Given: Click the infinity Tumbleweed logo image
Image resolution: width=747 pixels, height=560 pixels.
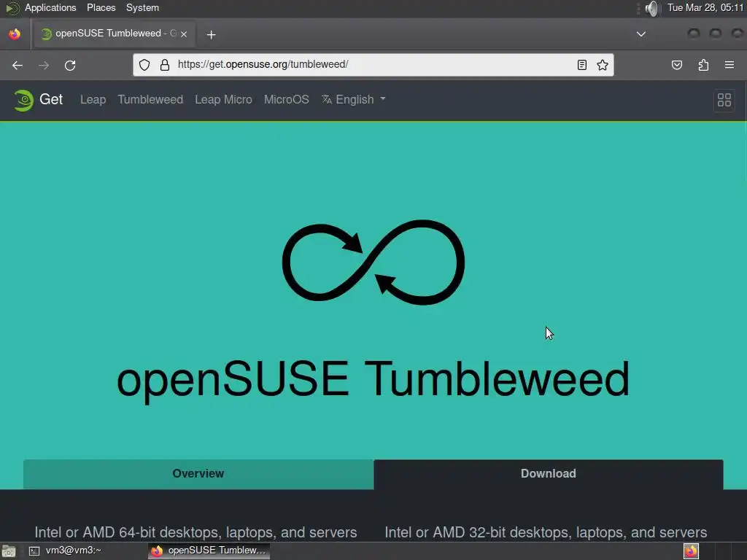Looking at the screenshot, I should 373,262.
